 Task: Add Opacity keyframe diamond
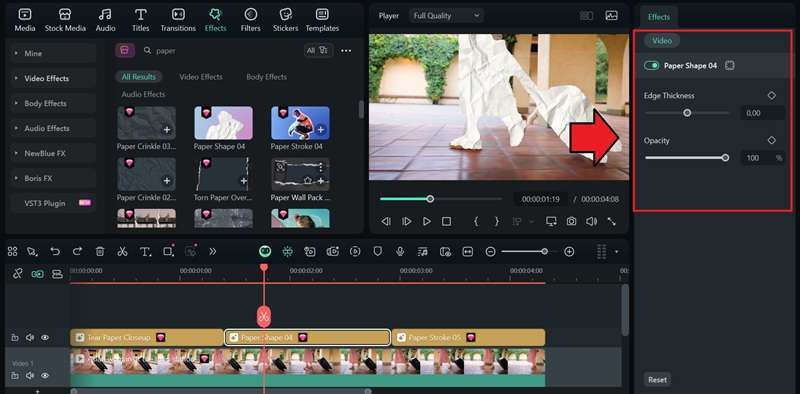point(771,140)
